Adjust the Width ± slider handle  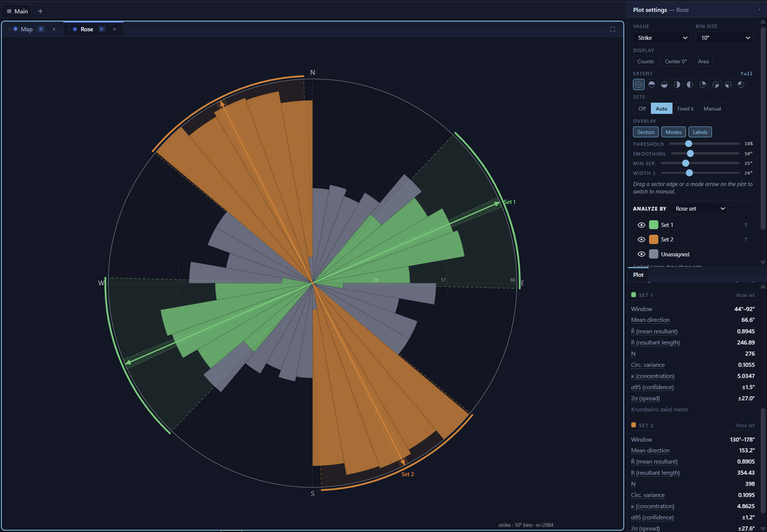click(689, 173)
